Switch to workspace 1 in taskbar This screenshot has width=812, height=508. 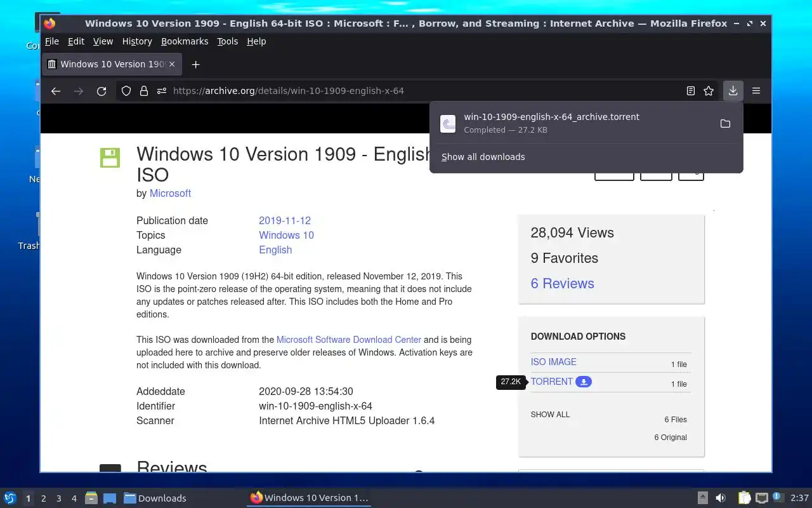pyautogui.click(x=28, y=498)
